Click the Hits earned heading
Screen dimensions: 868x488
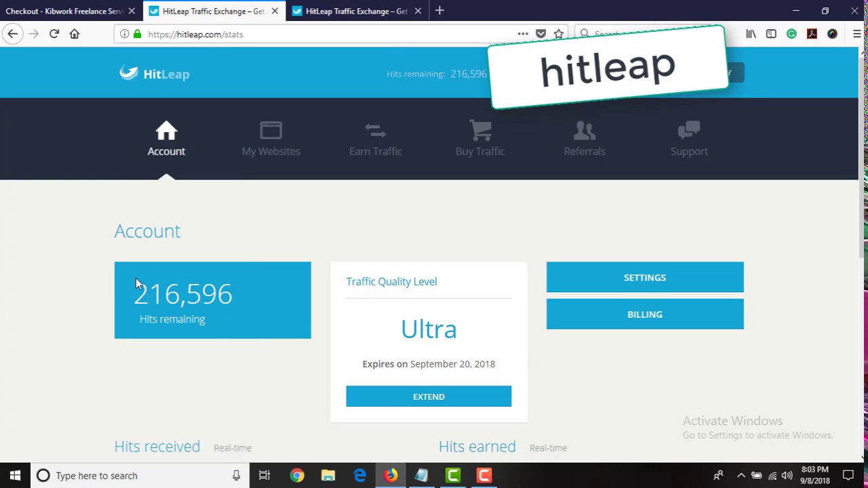coord(477,446)
